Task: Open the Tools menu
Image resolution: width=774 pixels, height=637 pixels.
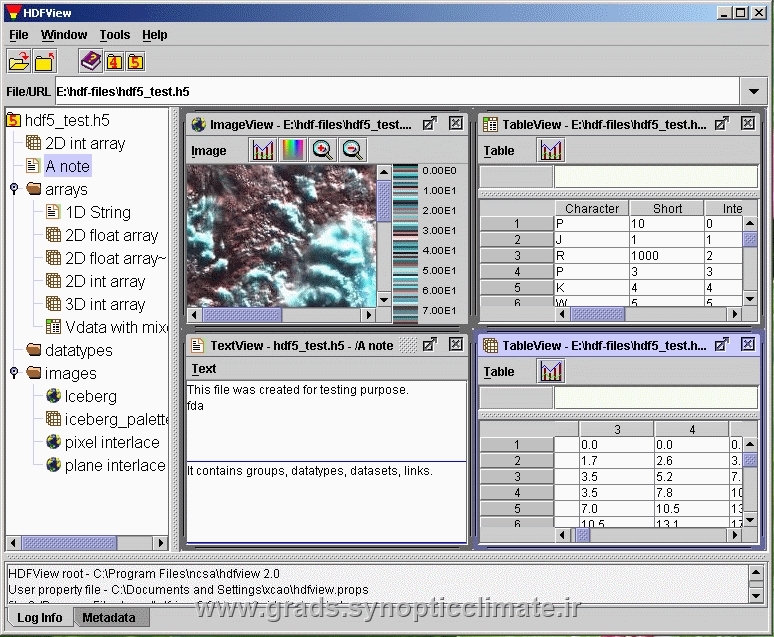Action: [x=115, y=35]
